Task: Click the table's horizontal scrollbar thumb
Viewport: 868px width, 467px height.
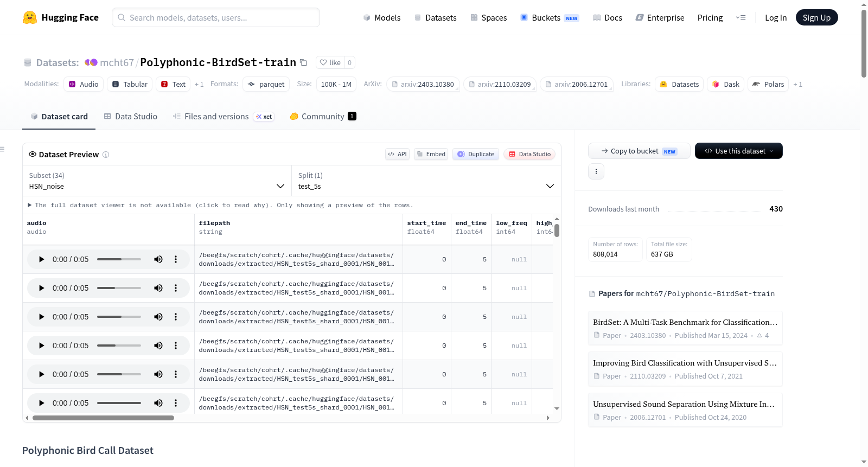Action: pos(103,418)
